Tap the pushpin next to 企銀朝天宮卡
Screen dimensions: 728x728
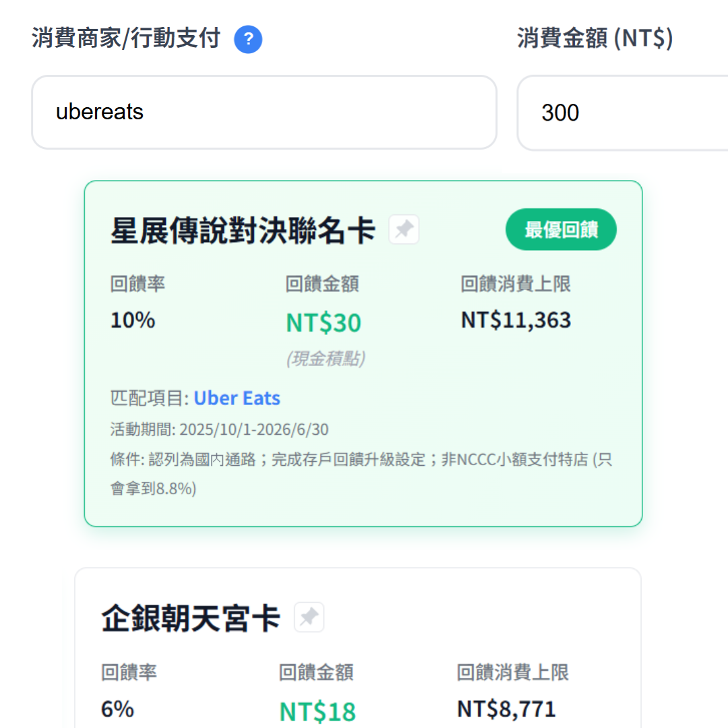[309, 616]
